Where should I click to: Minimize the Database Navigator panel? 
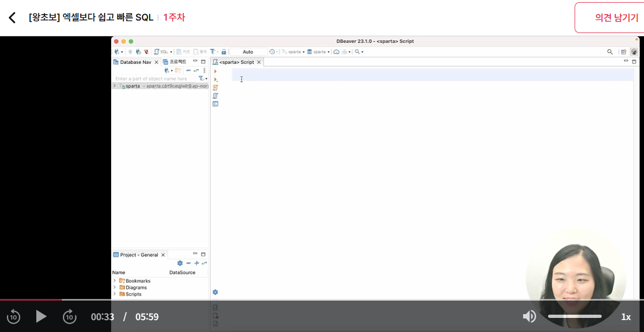195,61
